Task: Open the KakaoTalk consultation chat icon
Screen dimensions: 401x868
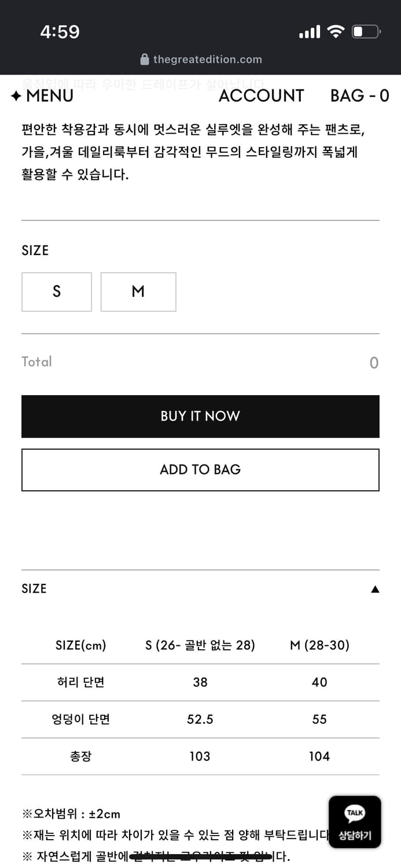Action: (x=355, y=822)
